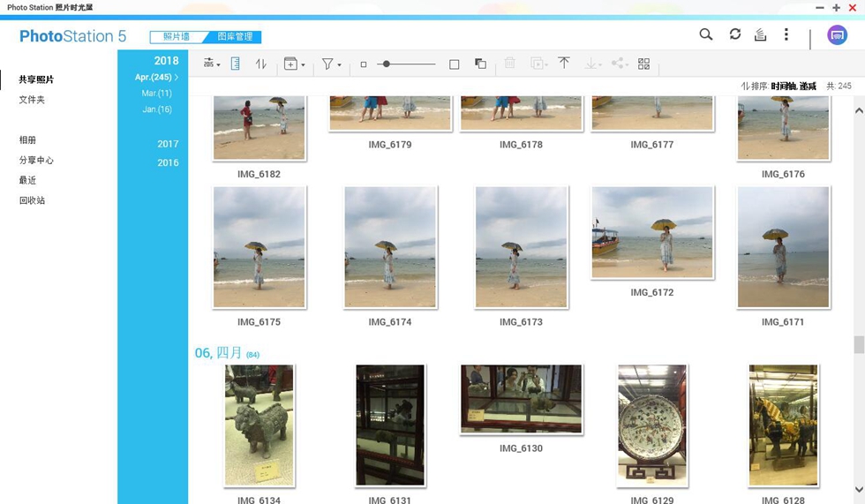Click the upload arrow icon

[564, 63]
